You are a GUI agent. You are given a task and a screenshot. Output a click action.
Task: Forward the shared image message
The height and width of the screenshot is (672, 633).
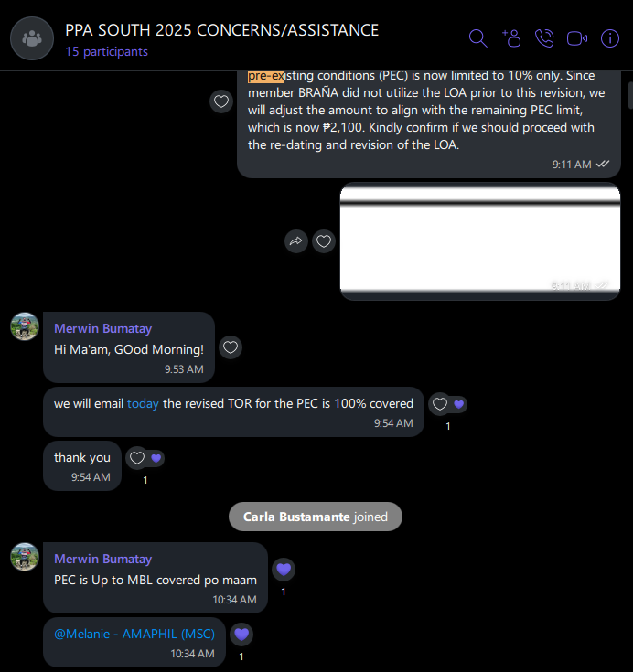[x=295, y=241]
